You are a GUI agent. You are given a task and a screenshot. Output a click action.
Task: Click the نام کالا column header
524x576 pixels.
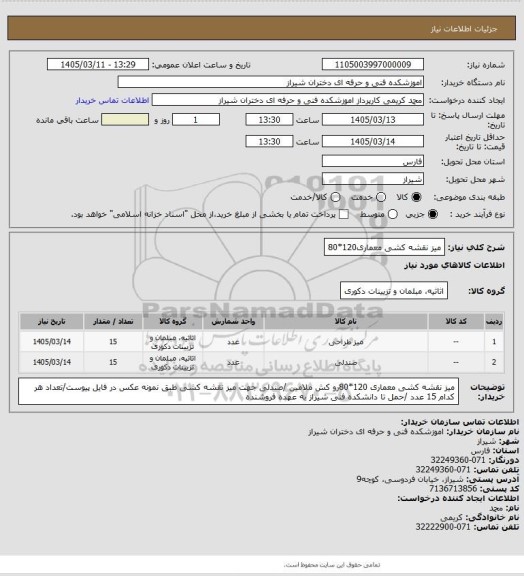(346, 321)
